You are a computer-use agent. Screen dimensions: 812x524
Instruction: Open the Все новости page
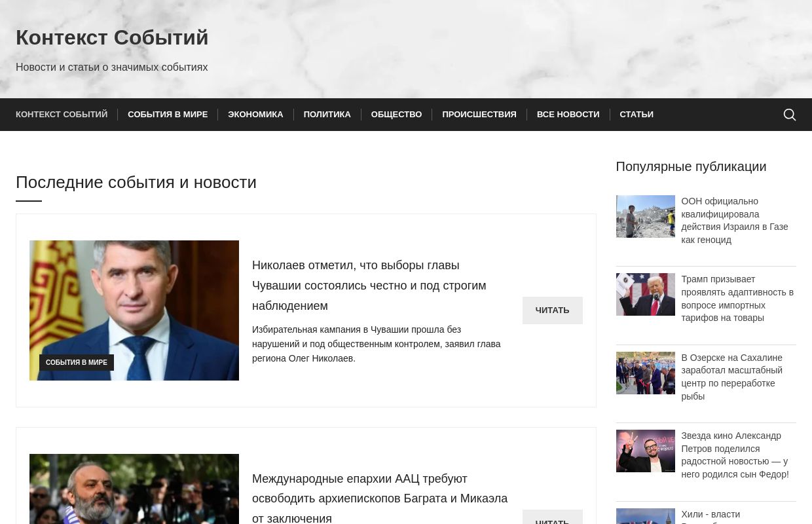tap(568, 115)
